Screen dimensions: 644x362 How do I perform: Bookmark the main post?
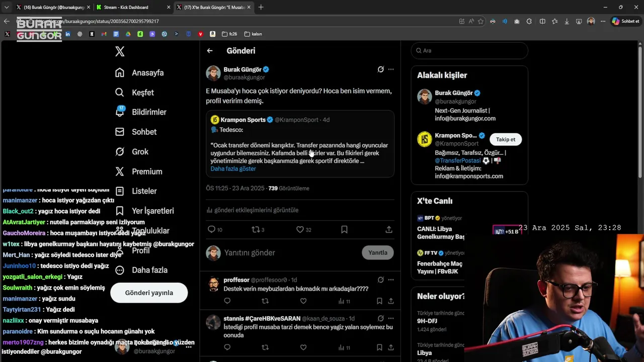(x=344, y=229)
